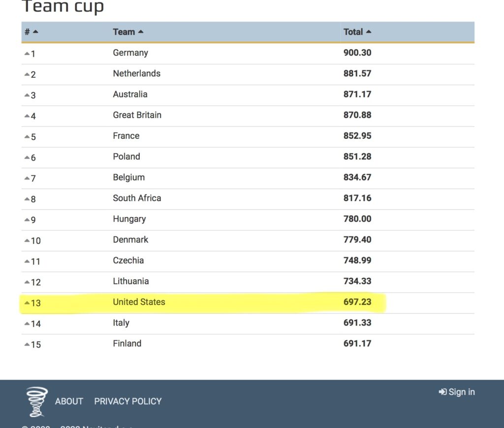
Task: Open the ABOUT page link
Action: [x=69, y=401]
